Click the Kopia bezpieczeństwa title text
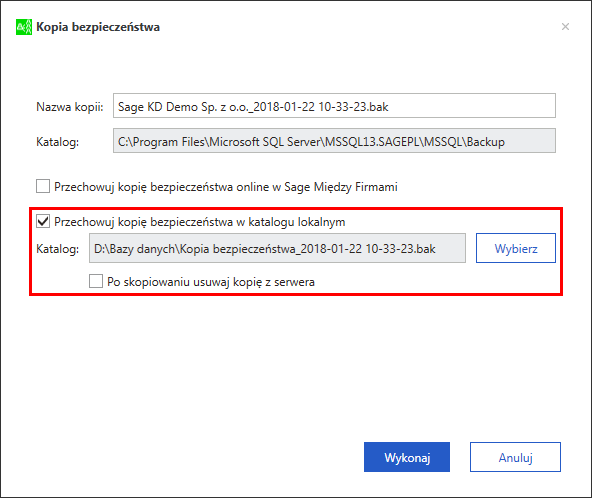This screenshot has width=592, height=498. click(98, 27)
